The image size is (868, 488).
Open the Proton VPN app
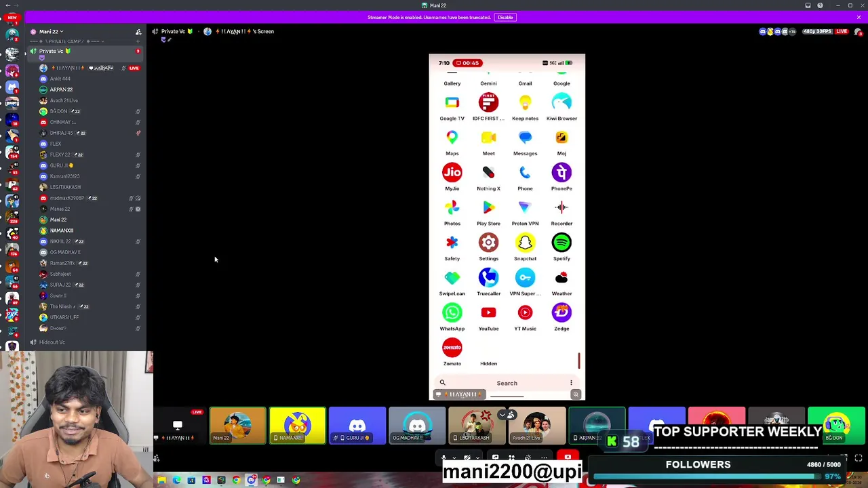(x=525, y=207)
